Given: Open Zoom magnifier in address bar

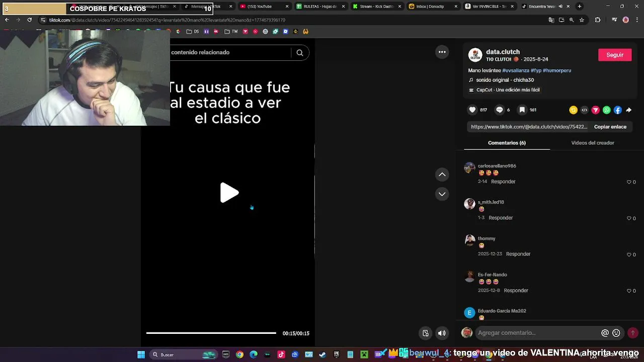Looking at the screenshot, I should click(572, 20).
